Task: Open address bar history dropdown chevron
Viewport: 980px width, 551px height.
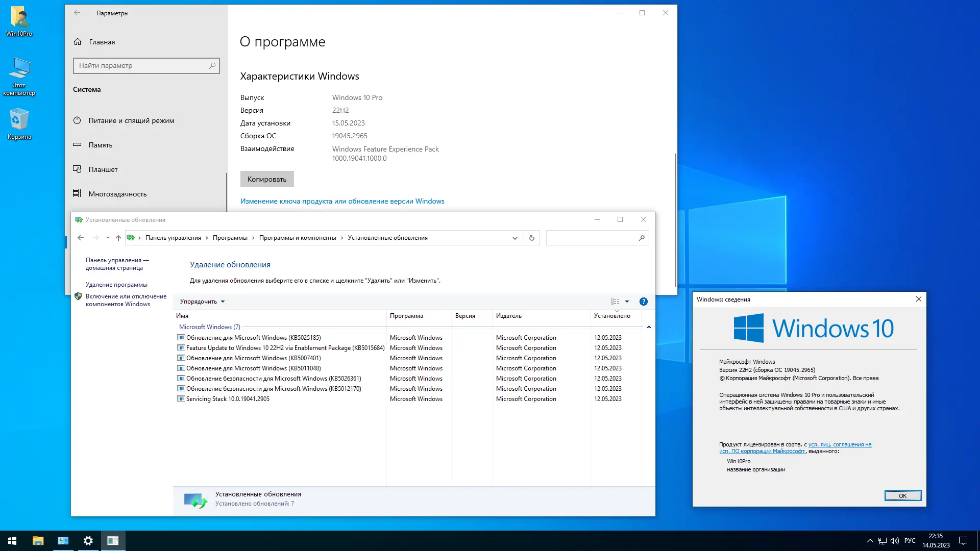Action: tap(514, 238)
